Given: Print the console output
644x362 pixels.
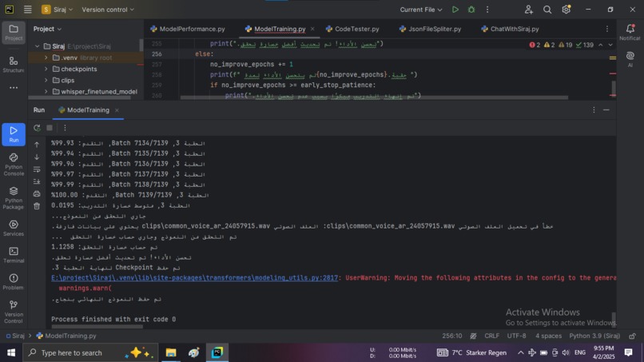Looking at the screenshot, I should [37, 193].
